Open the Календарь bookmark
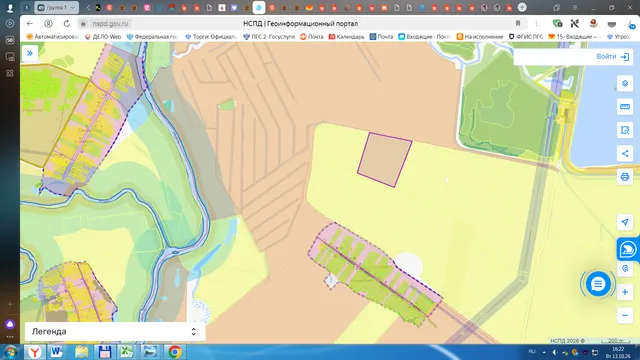Viewport: 640px width, 360px height. (347, 37)
